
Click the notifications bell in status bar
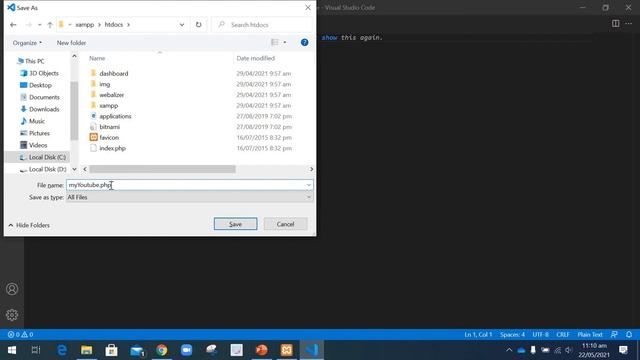[629, 335]
